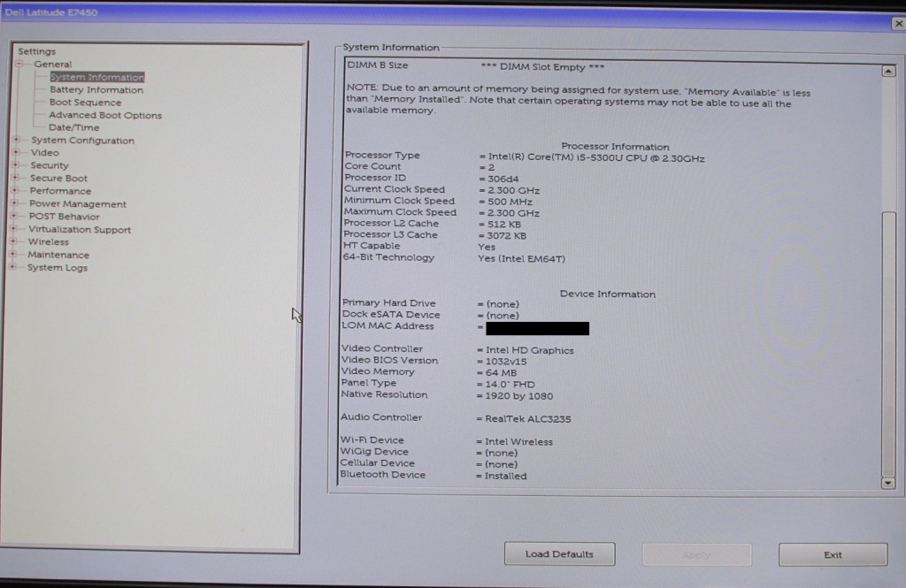Expand the System Configuration node
This screenshot has width=906, height=588.
(x=17, y=140)
